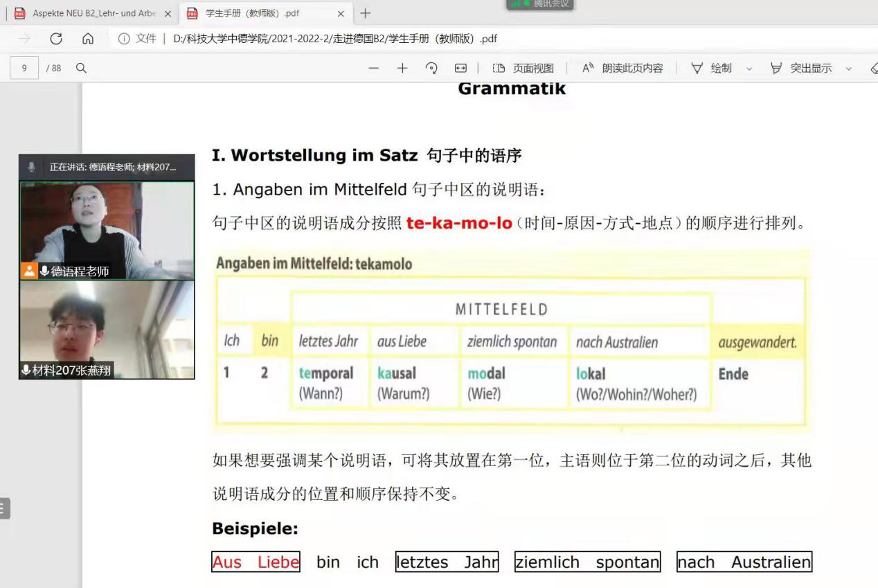Select the 德语程老师 video thumbnail
Screen dimensions: 878x588
pyautogui.click(x=107, y=230)
